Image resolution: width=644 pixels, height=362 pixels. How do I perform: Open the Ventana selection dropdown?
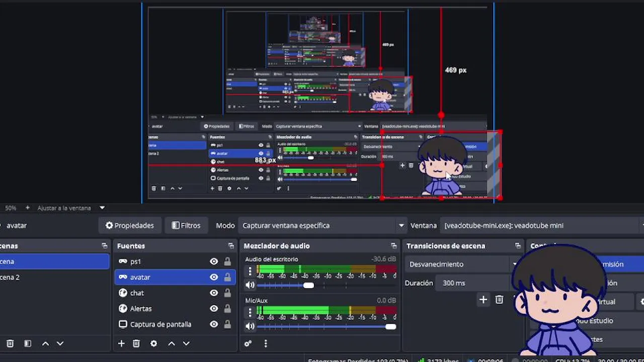[x=541, y=225]
